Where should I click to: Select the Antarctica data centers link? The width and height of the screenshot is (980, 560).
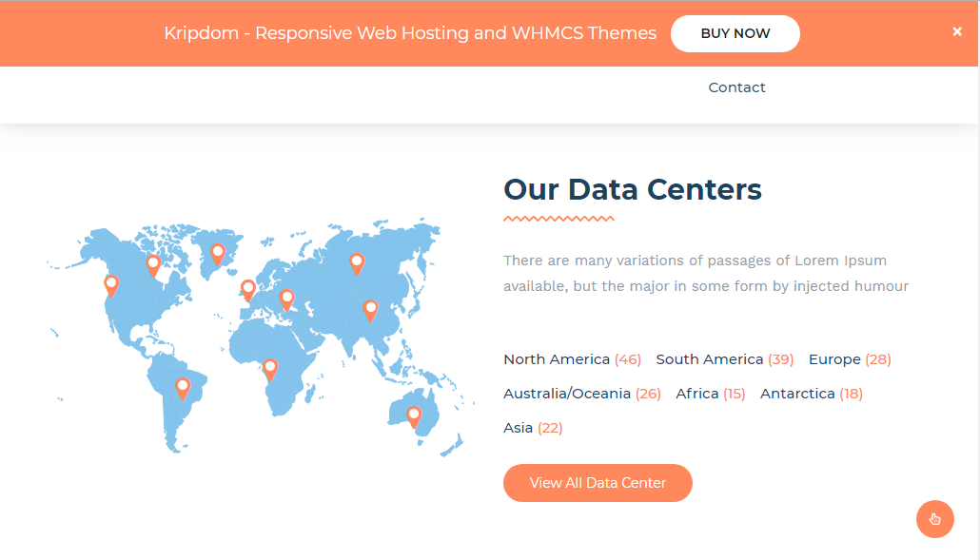(x=811, y=394)
